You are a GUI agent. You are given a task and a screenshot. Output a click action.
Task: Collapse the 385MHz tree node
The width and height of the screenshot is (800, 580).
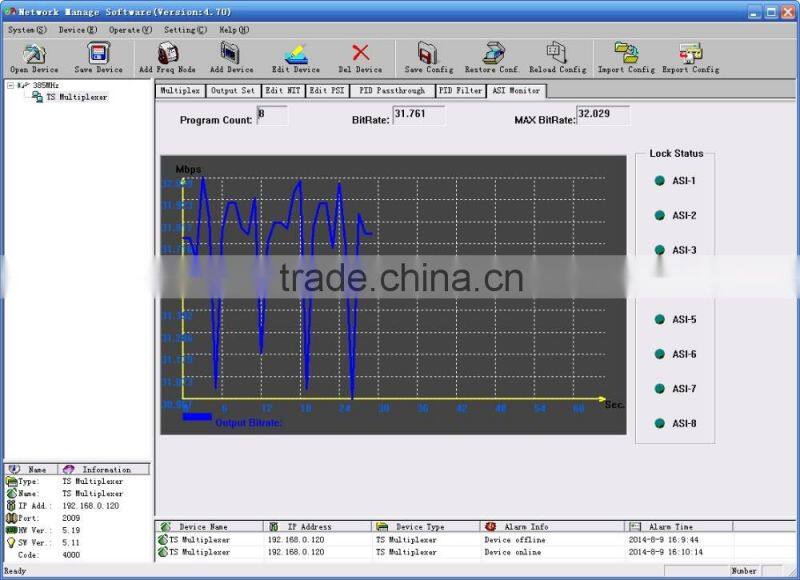(10, 86)
